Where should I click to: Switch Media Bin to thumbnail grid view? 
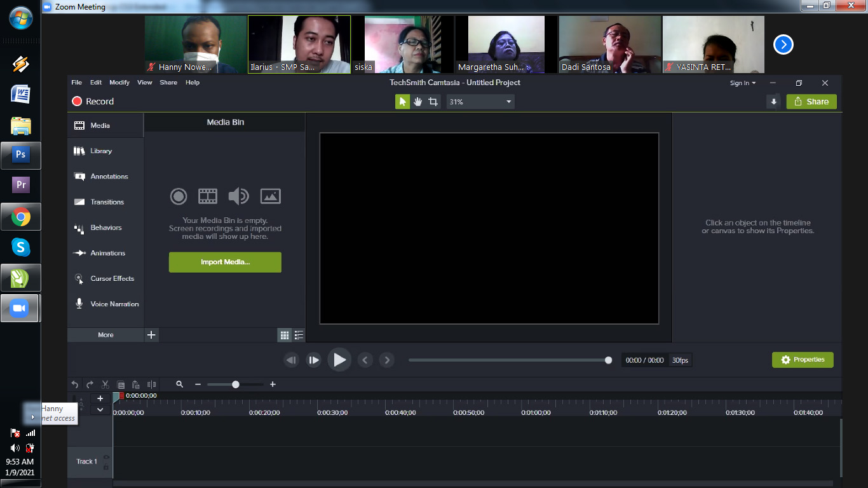pyautogui.click(x=285, y=335)
